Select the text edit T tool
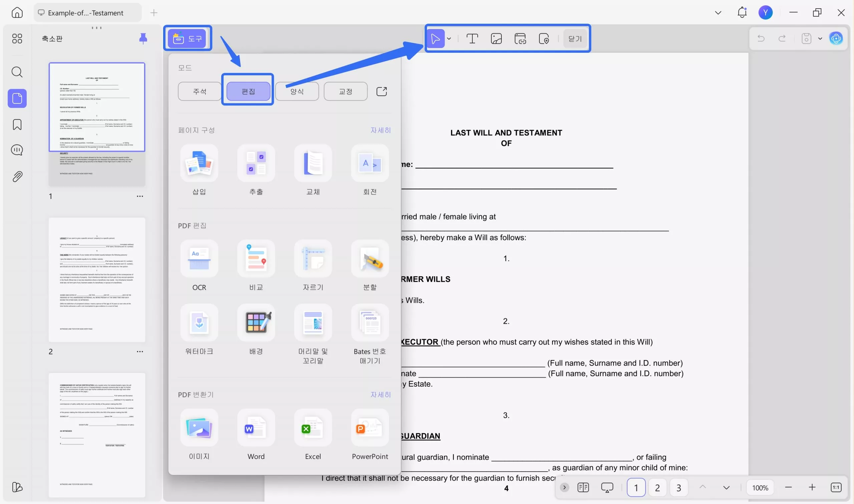The width and height of the screenshot is (854, 504). tap(472, 38)
